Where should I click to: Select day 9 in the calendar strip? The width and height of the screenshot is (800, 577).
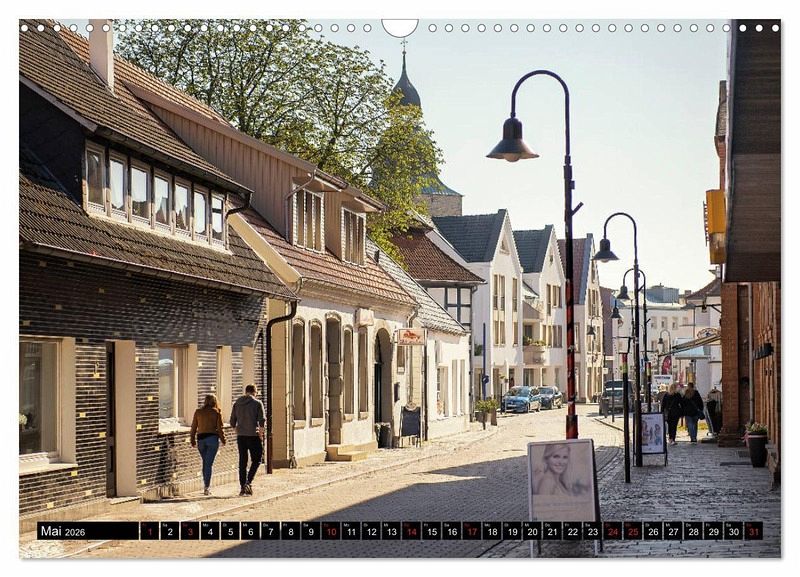pyautogui.click(x=311, y=531)
